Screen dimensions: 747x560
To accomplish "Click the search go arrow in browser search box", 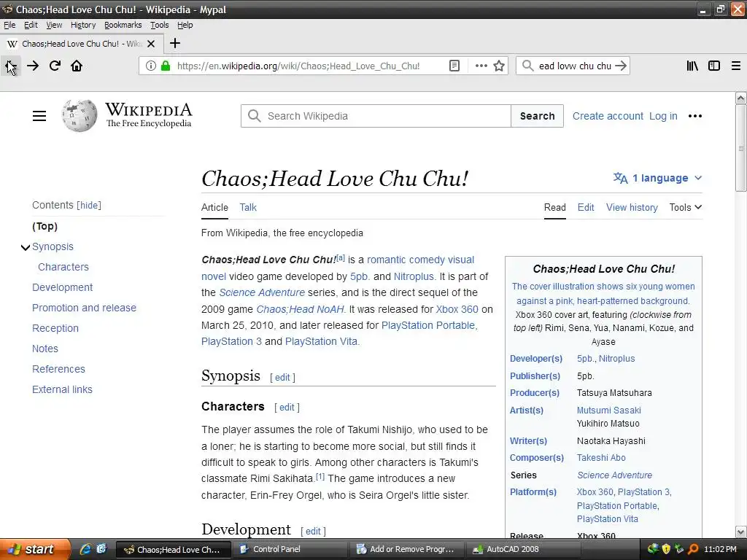I will 620,66.
